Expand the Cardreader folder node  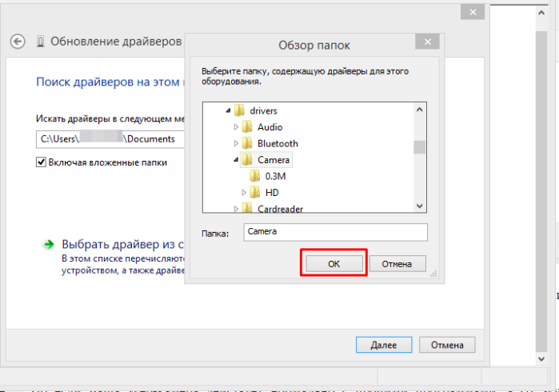click(236, 209)
